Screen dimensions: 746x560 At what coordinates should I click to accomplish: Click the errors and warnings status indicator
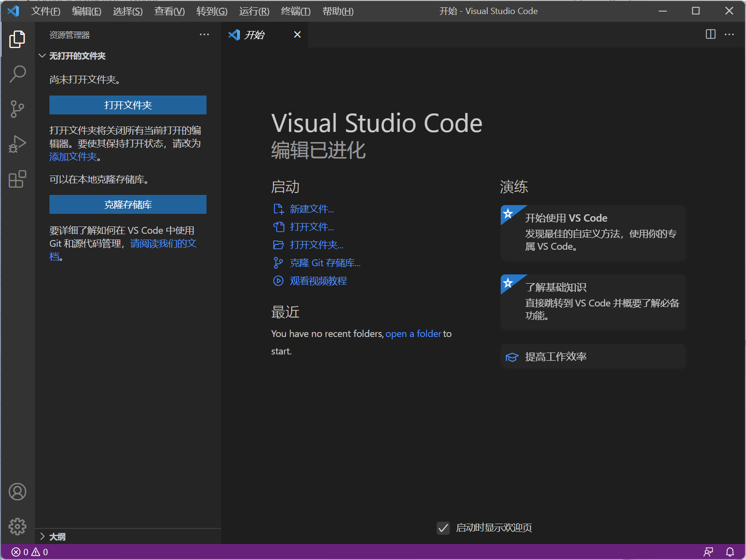(30, 552)
